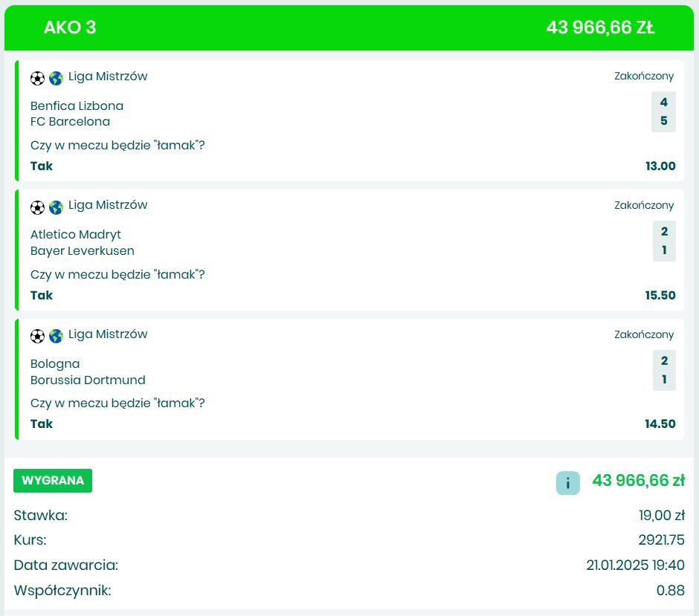Click the 13.00 odds value
This screenshot has width=699, height=616.
point(660,166)
